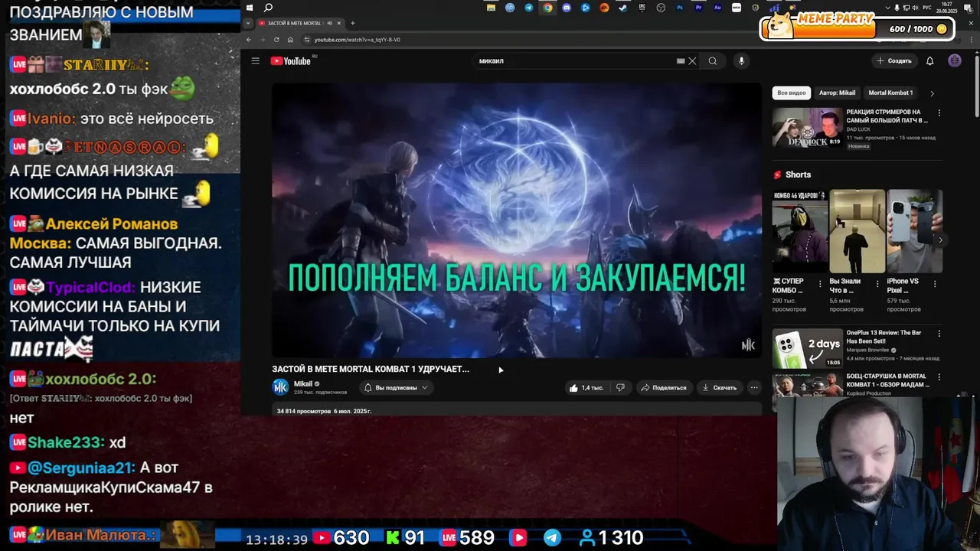Open a new browser tab with plus

[352, 23]
